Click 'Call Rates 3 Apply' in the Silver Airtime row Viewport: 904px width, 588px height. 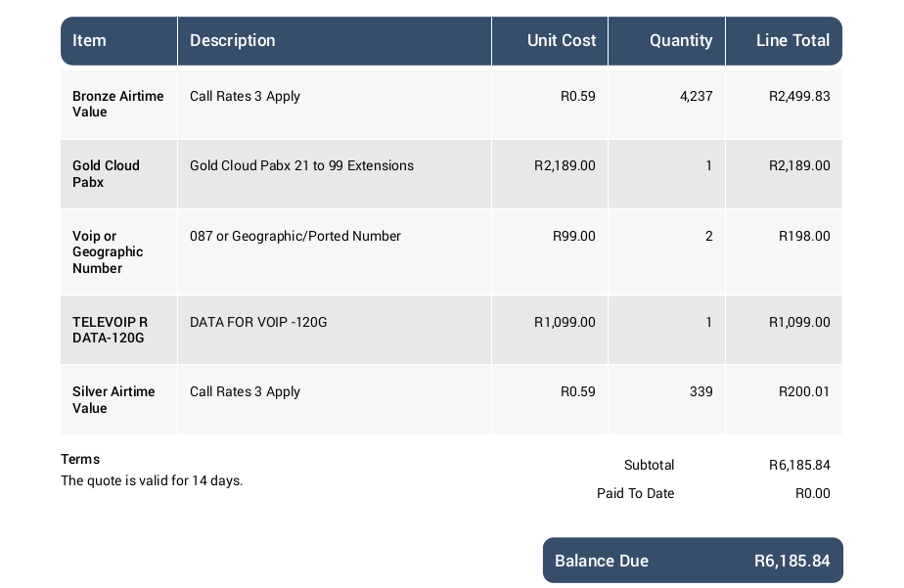(x=245, y=392)
